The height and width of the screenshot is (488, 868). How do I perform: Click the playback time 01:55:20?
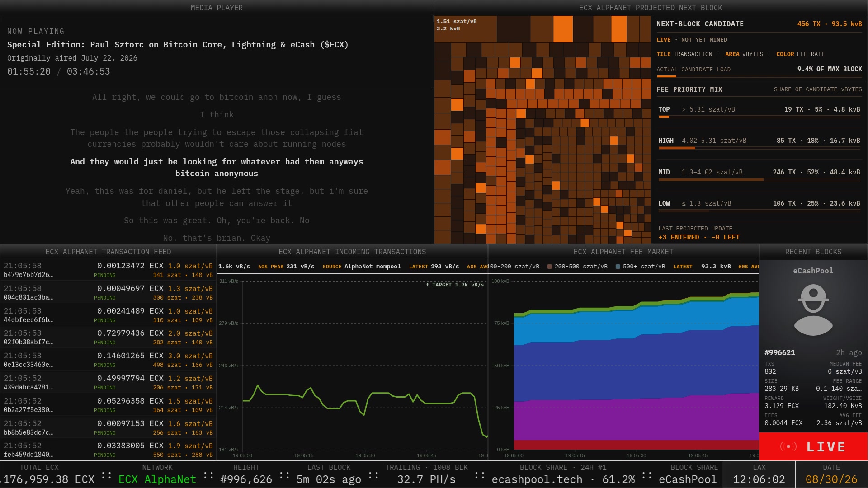coord(29,71)
